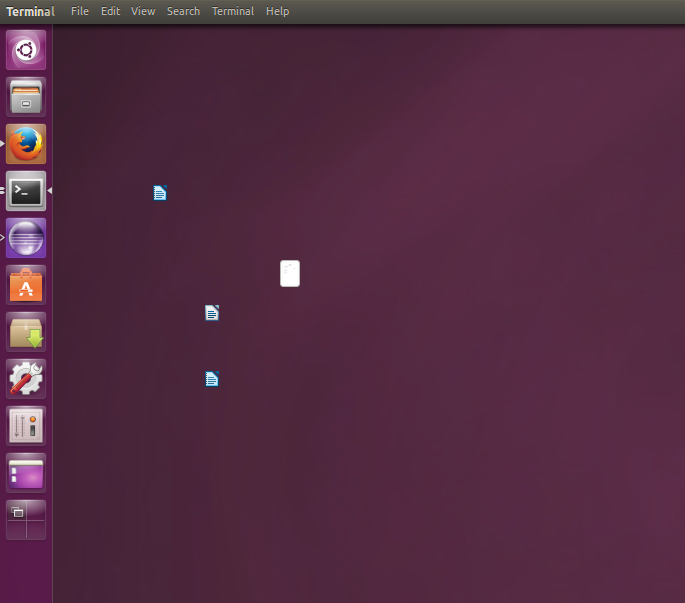
Task: Open the mixer-style settings launcher icon
Action: [26, 426]
